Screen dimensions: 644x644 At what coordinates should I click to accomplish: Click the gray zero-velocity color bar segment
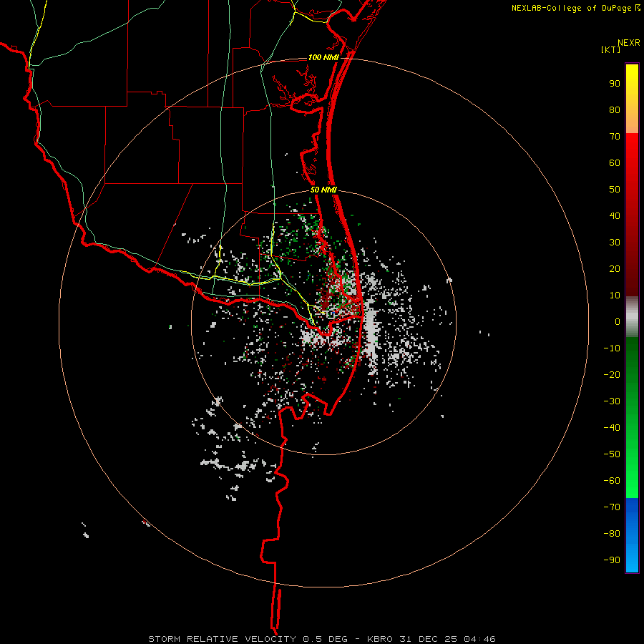point(632,317)
